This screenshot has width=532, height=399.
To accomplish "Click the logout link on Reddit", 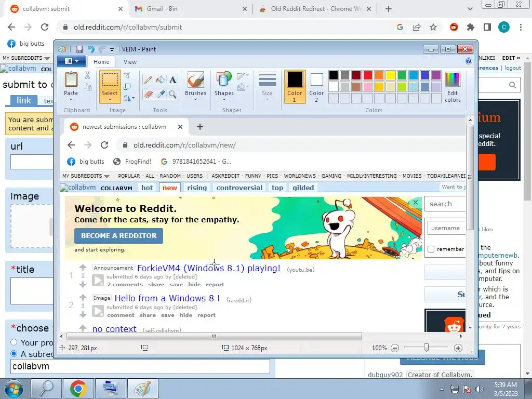I will coord(513,68).
